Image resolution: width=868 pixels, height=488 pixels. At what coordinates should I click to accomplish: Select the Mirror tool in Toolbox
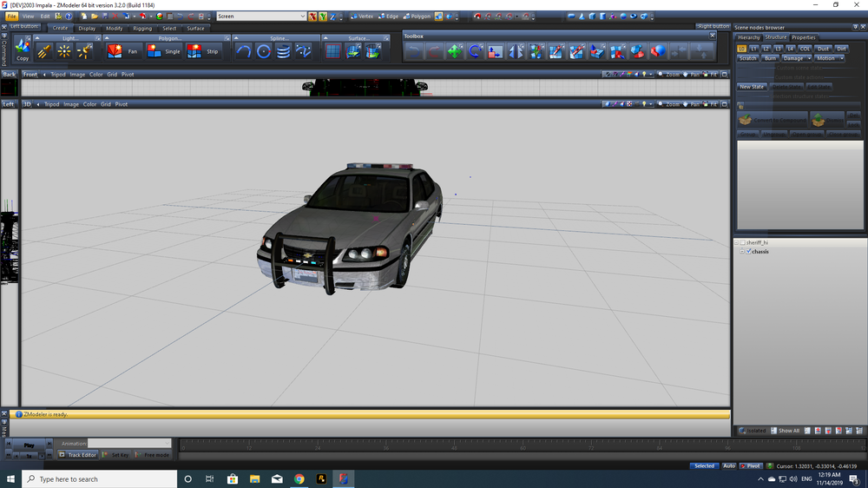click(x=516, y=52)
